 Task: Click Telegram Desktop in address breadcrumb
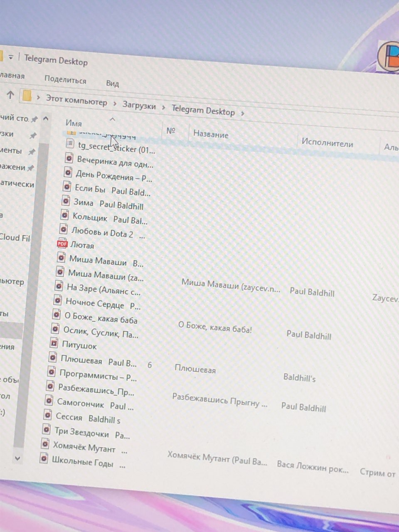(203, 111)
